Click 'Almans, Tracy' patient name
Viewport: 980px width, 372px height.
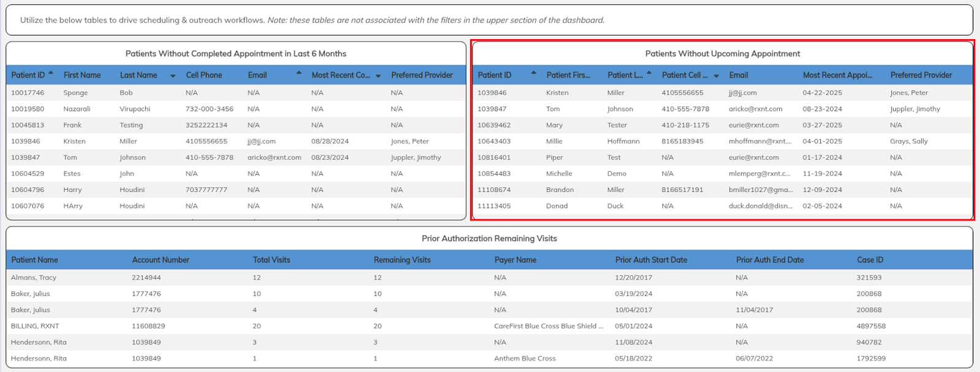34,278
